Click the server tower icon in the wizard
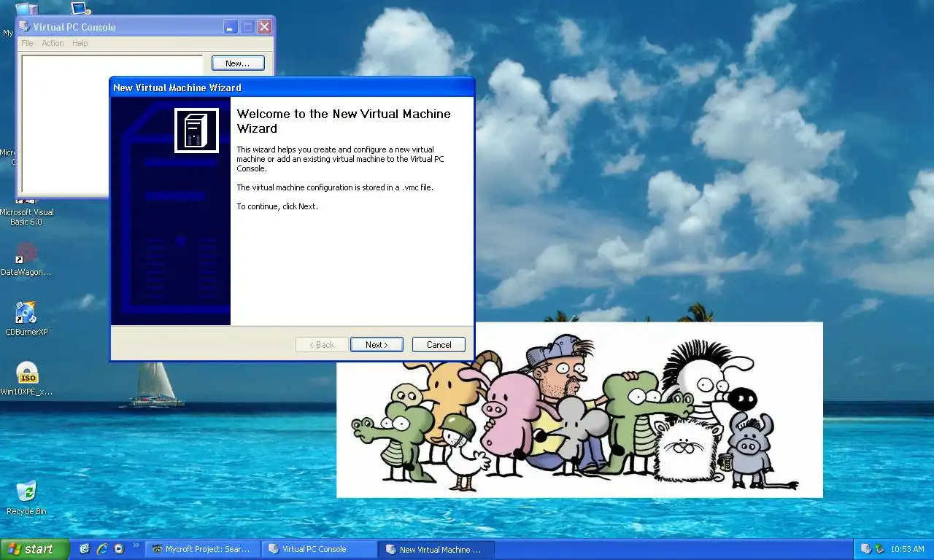Screen dimensions: 934x560 point(196,131)
